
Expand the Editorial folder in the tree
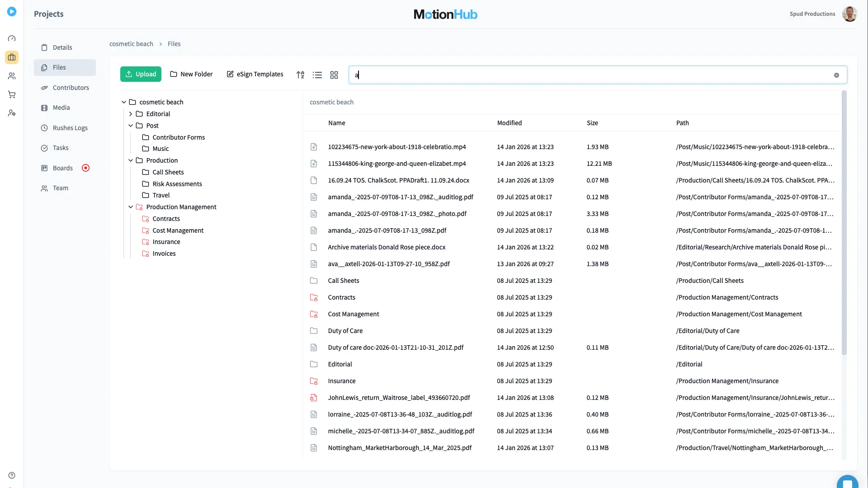[130, 113]
